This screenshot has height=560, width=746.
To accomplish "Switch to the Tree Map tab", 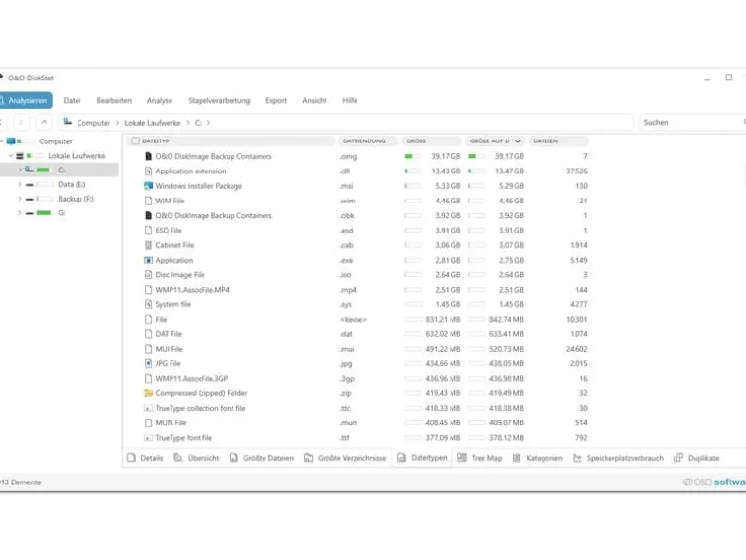I will pos(480,458).
